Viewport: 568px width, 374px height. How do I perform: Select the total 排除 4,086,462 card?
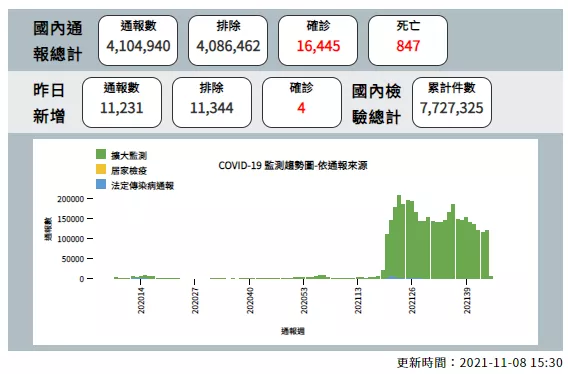point(228,40)
